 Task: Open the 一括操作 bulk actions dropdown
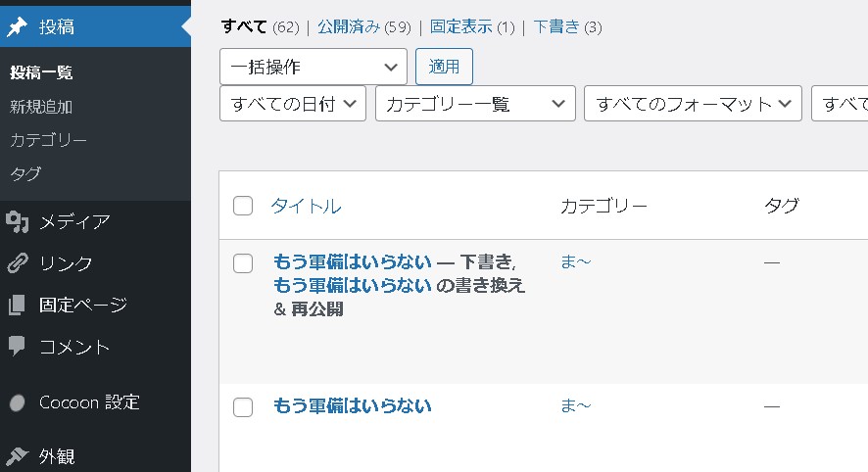[313, 67]
